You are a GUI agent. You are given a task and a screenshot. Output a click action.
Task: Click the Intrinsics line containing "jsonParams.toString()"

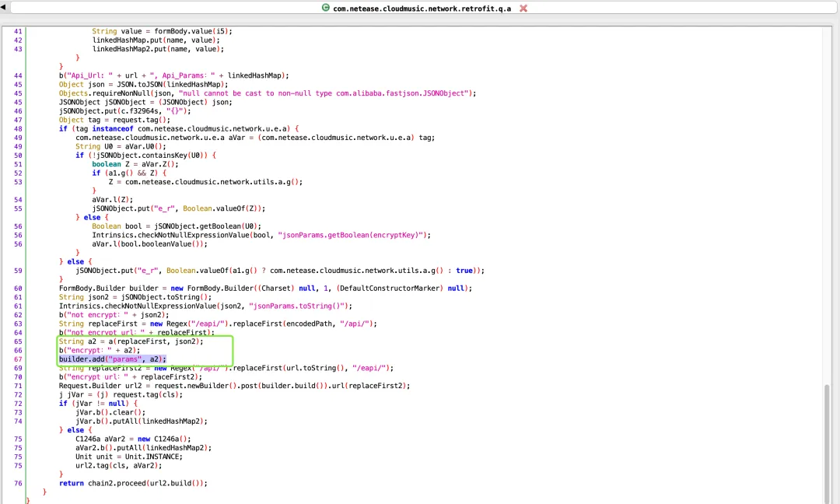point(205,306)
